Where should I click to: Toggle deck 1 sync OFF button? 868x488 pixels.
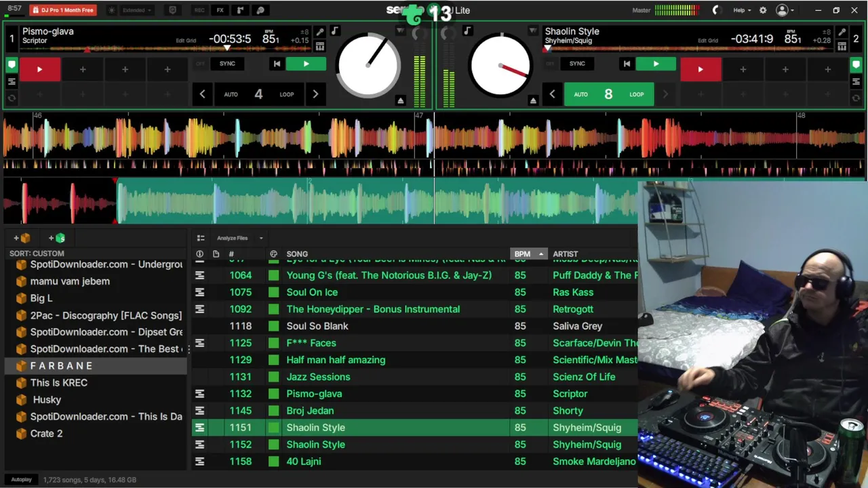(200, 64)
